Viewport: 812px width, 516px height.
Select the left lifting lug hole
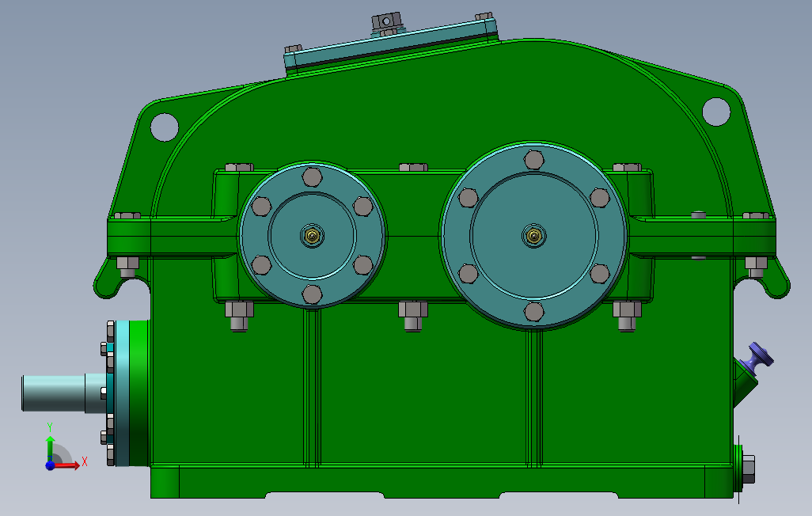pos(165,127)
